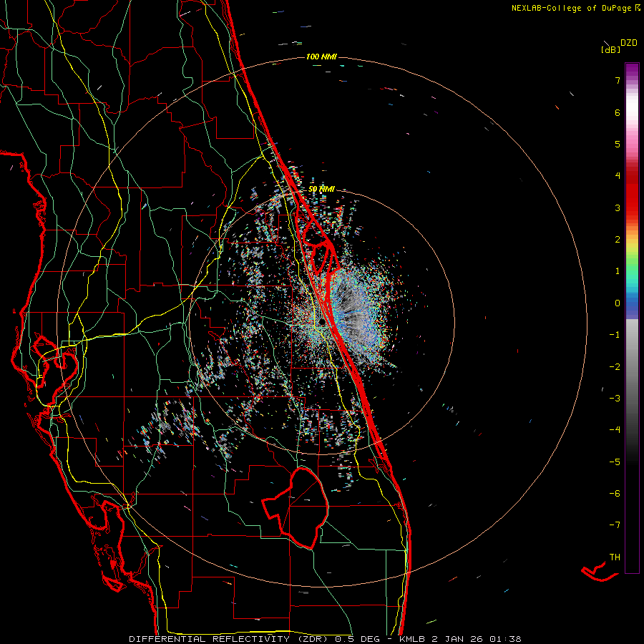Click the '5' tick label on the scale
This screenshot has width=644, height=644.
[618, 144]
